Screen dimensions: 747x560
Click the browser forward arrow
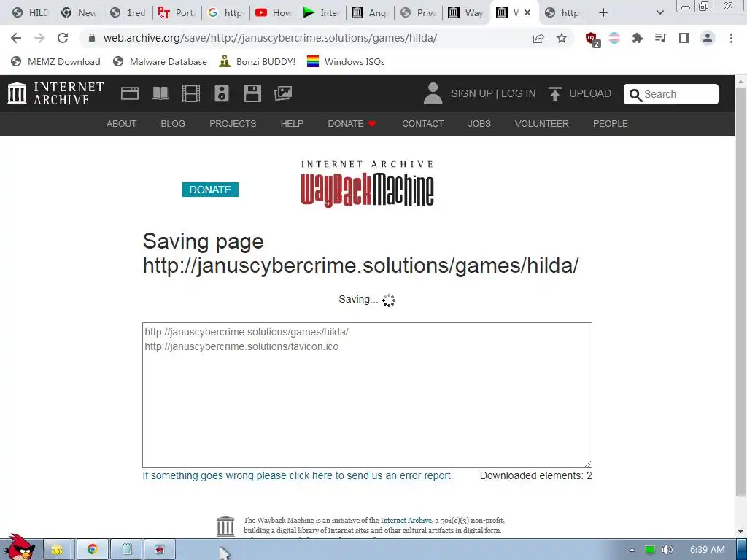[x=39, y=38]
